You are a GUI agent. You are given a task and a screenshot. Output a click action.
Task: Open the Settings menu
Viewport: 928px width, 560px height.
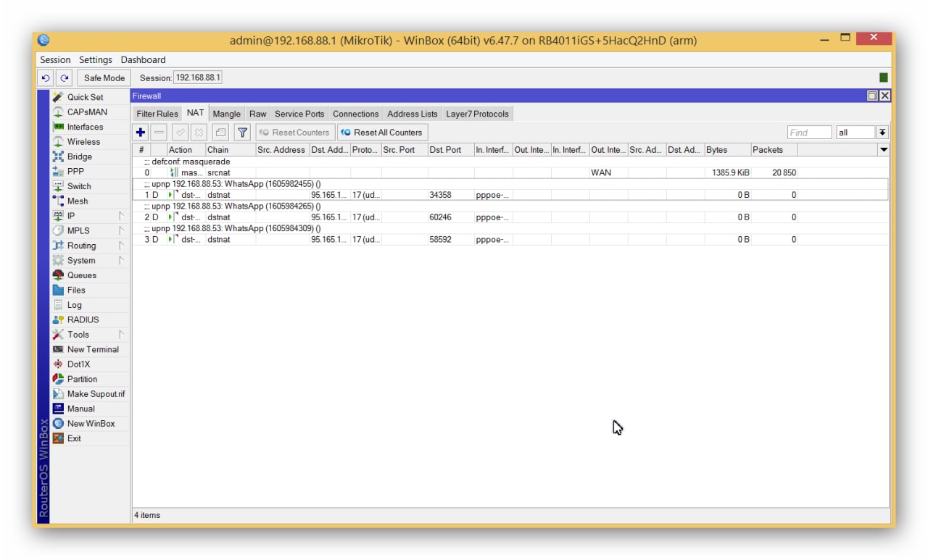(x=96, y=60)
